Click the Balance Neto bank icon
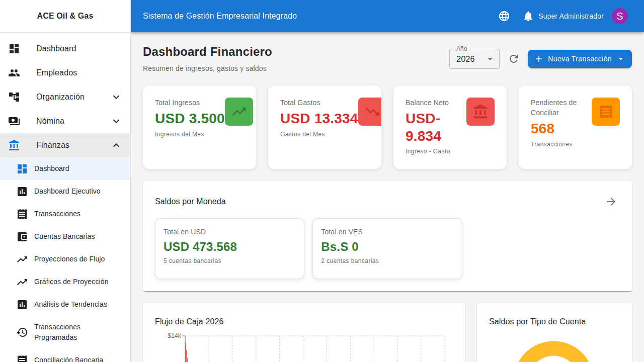The image size is (644, 362). pos(480,111)
